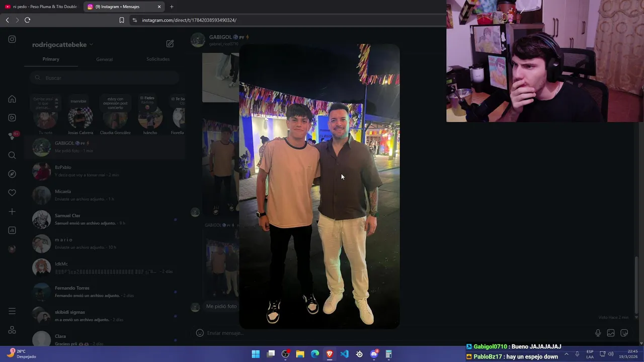
Task: Click the volume speaker tray icon
Action: [610, 354]
